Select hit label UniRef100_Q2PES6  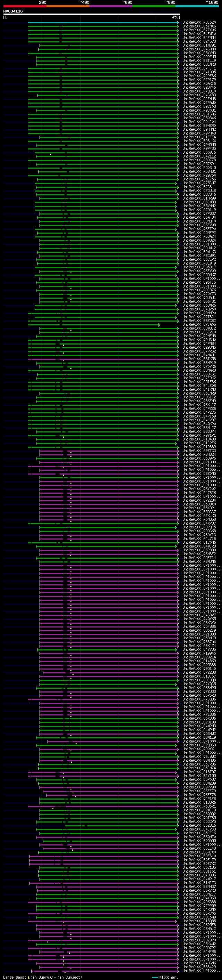coord(199,76)
